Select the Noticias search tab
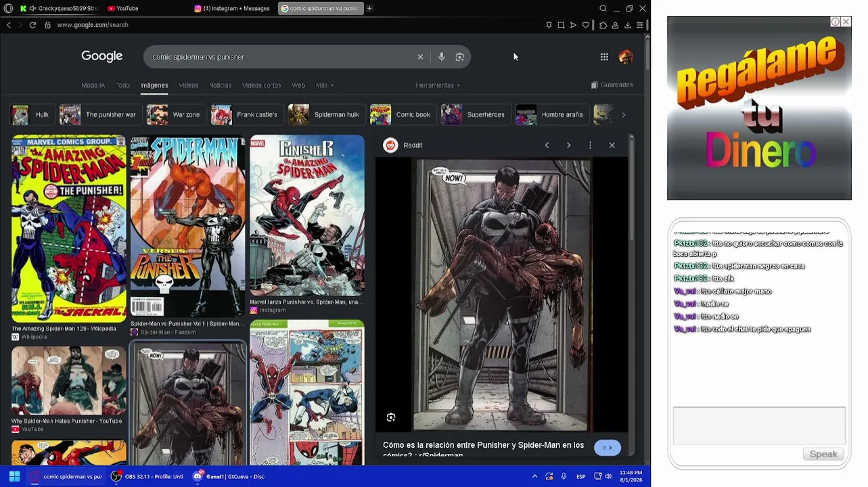 point(220,85)
